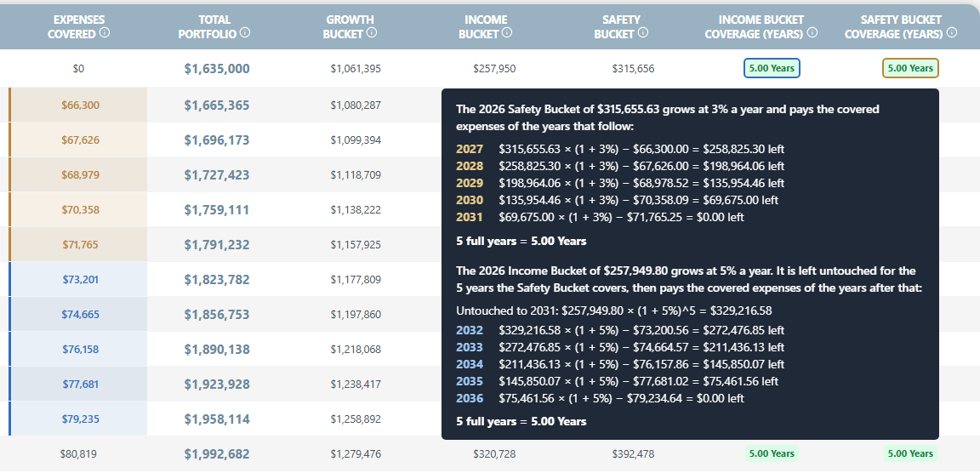The width and height of the screenshot is (980, 473).
Task: Click growth bucket value $1,279,476
Action: coord(356,454)
